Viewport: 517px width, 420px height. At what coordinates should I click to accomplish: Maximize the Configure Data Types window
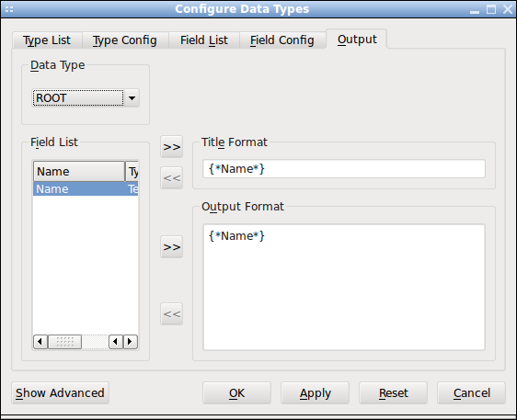491,9
